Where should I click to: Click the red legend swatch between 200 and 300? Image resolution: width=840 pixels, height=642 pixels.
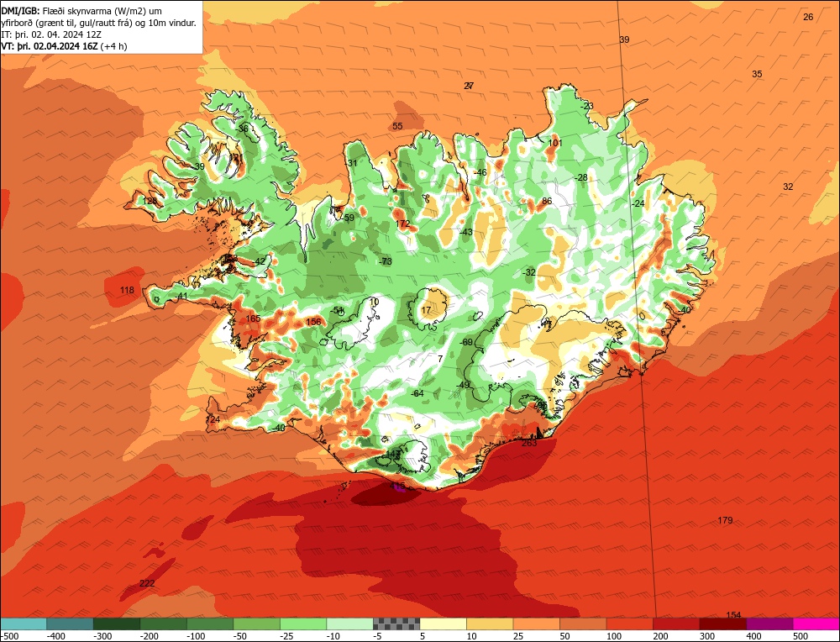pyautogui.click(x=676, y=624)
